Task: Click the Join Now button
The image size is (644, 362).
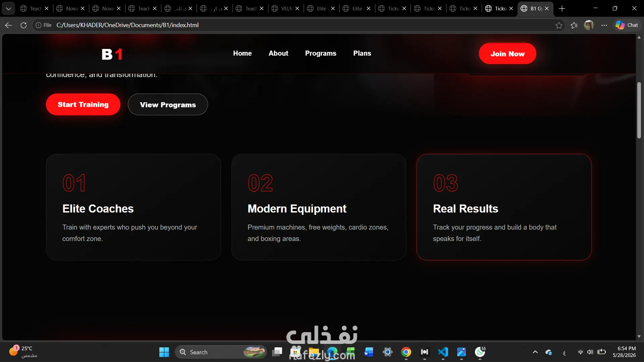Action: (507, 54)
